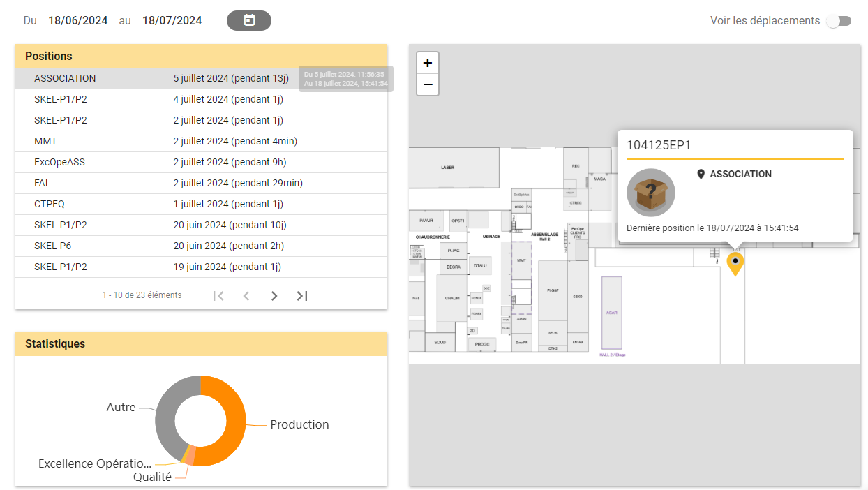Jump to the last positions page

click(x=302, y=296)
